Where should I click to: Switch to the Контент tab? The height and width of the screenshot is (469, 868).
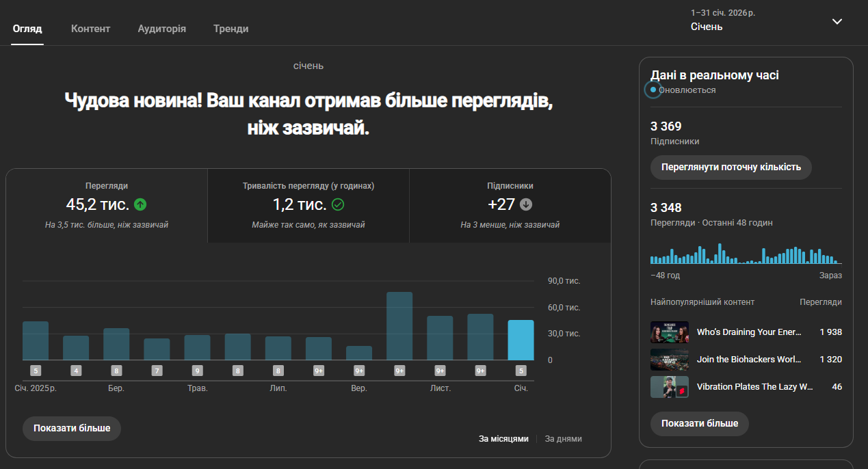[90, 29]
